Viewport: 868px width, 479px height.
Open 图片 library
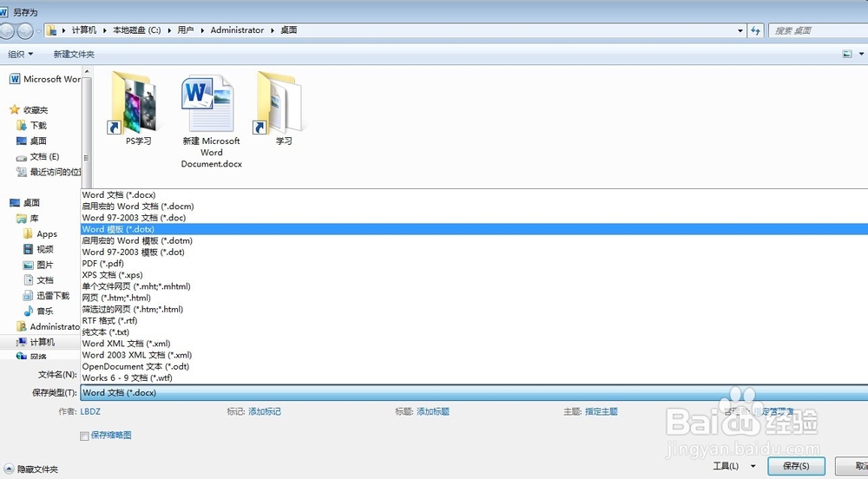pyautogui.click(x=38, y=265)
